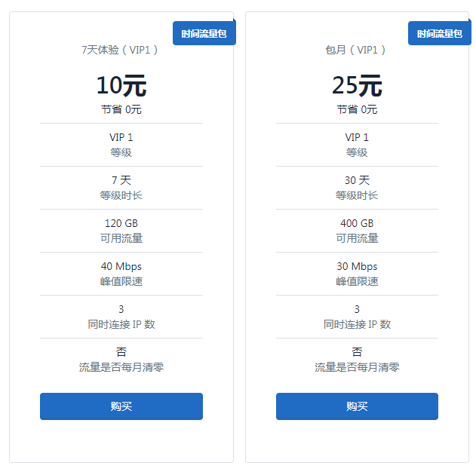This screenshot has width=476, height=472.
Task: Click the 10元 price heading
Action: tap(121, 85)
